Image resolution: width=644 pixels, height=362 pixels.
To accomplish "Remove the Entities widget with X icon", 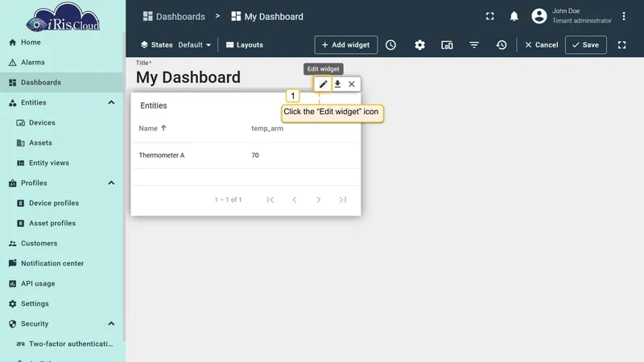I will (x=352, y=84).
